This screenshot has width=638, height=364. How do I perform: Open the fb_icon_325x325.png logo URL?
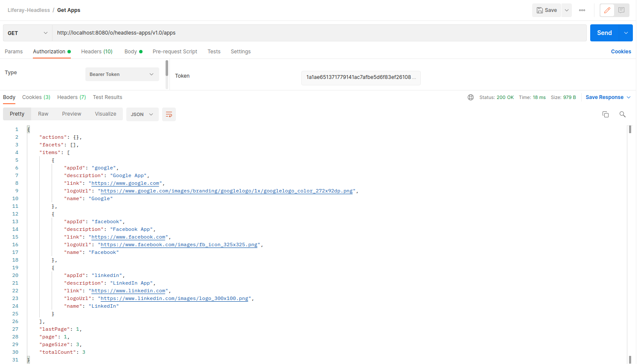[x=179, y=245]
